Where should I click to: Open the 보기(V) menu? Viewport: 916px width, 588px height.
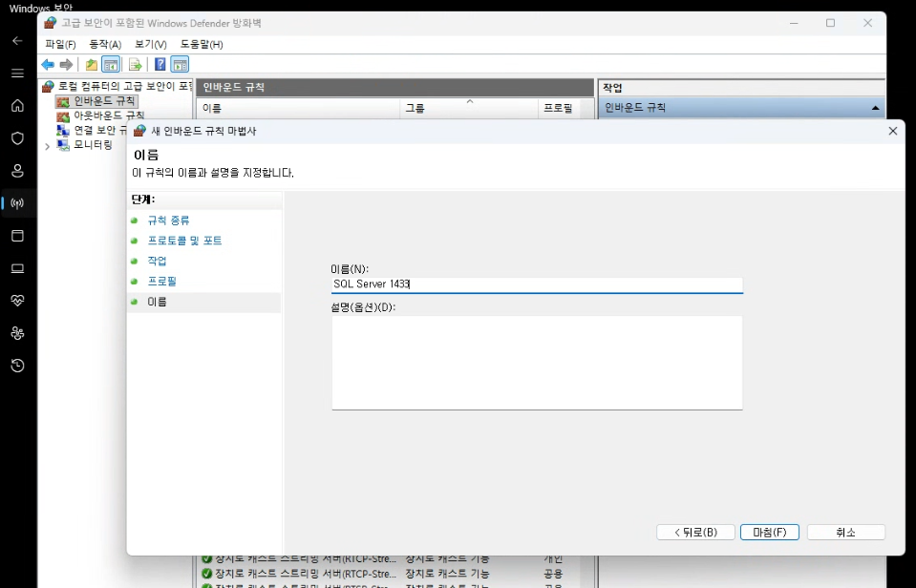[151, 44]
